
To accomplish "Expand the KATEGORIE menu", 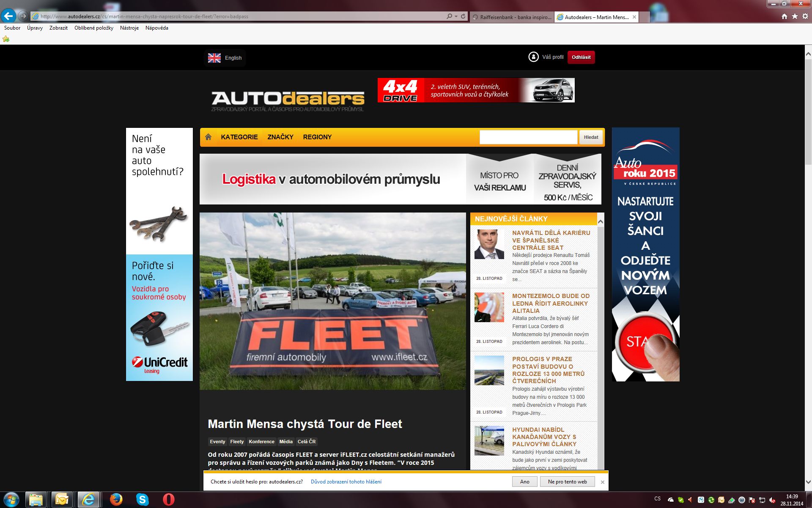I will pyautogui.click(x=239, y=137).
